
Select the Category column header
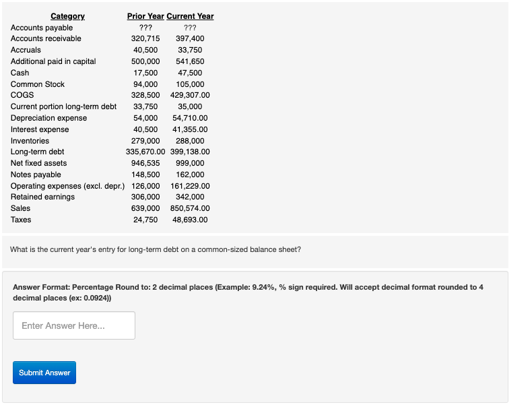coord(67,16)
